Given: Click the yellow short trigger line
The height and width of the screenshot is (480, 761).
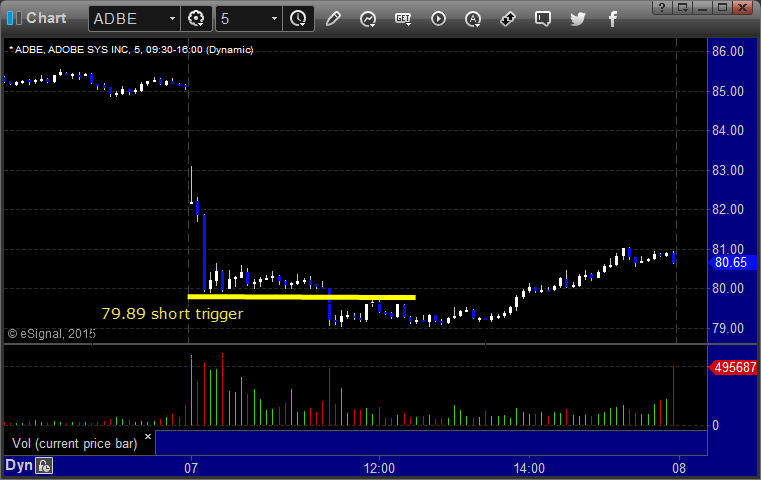Looking at the screenshot, I should pyautogui.click(x=301, y=297).
